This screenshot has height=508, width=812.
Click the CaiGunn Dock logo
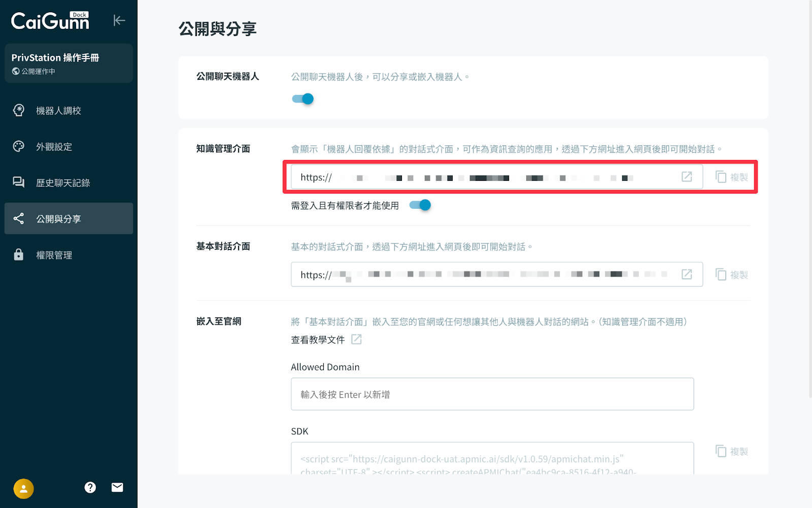[50, 21]
